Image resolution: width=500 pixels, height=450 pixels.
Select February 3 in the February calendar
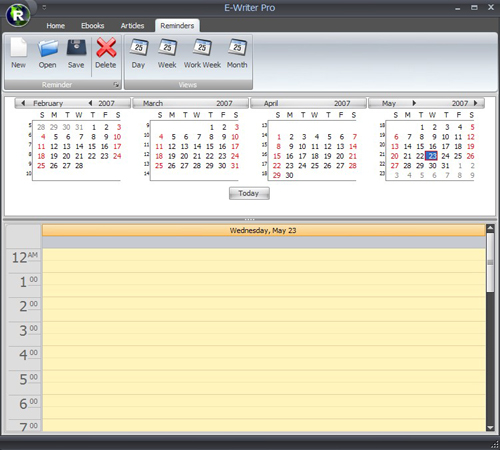pyautogui.click(x=119, y=127)
